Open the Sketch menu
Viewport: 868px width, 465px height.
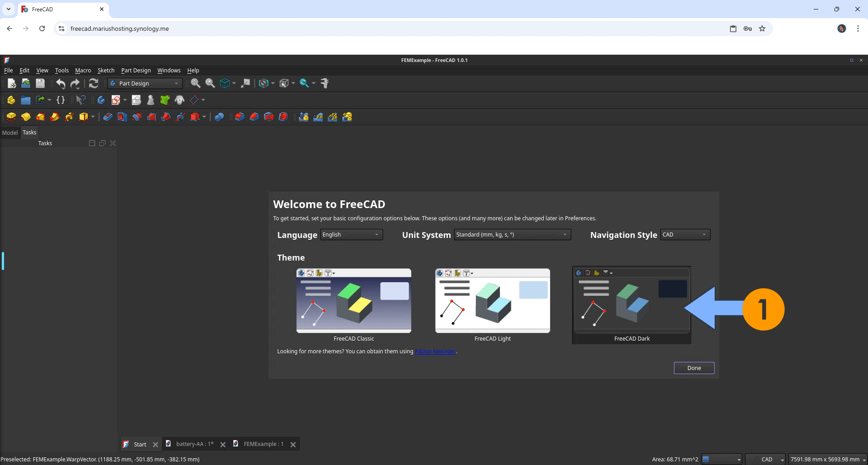click(x=106, y=71)
